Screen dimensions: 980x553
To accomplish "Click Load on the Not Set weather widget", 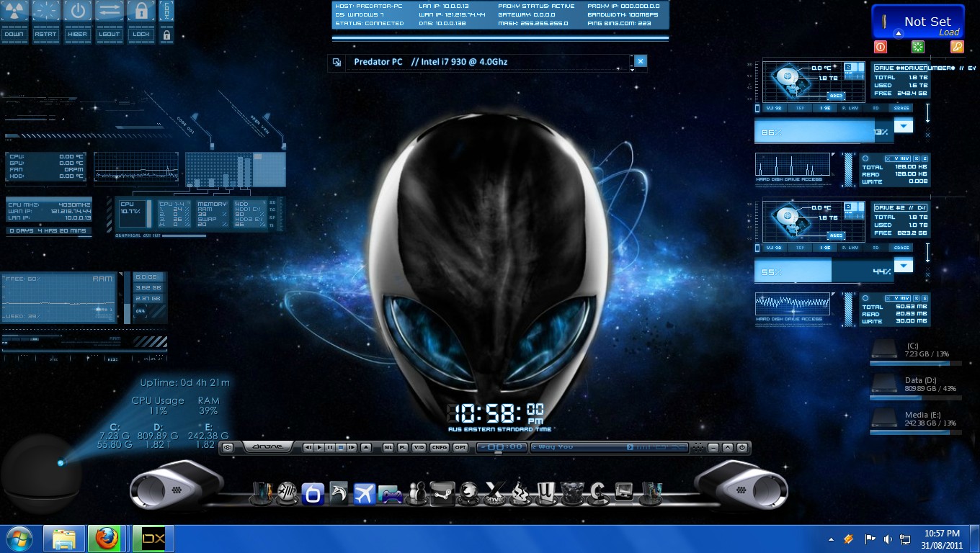I will tap(950, 32).
